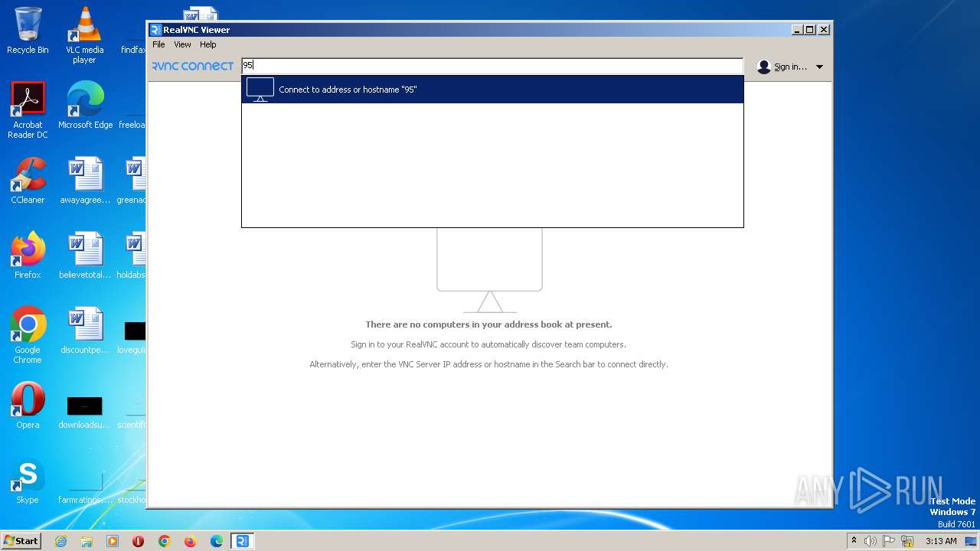The width and height of the screenshot is (980, 551).
Task: Select the Recycle Bin desktop icon
Action: (28, 31)
